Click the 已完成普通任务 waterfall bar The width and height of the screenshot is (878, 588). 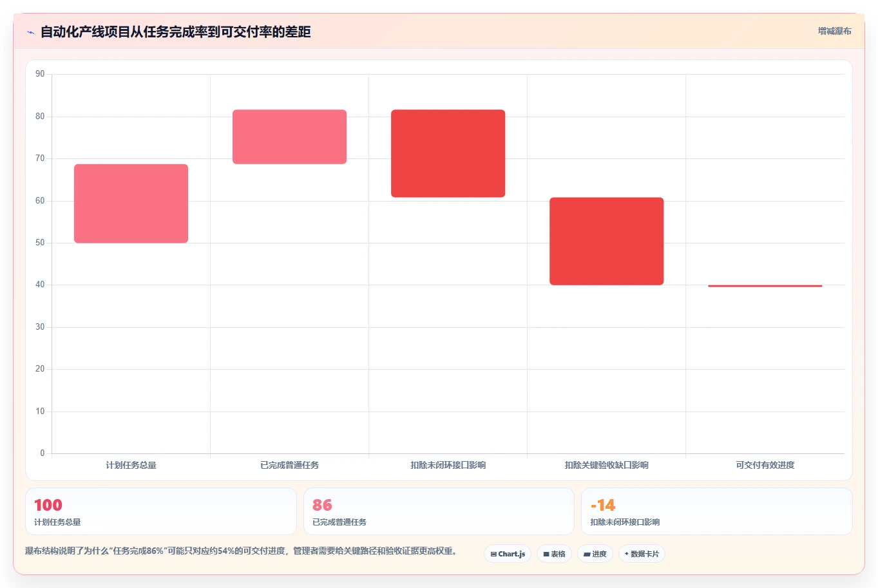pos(290,137)
